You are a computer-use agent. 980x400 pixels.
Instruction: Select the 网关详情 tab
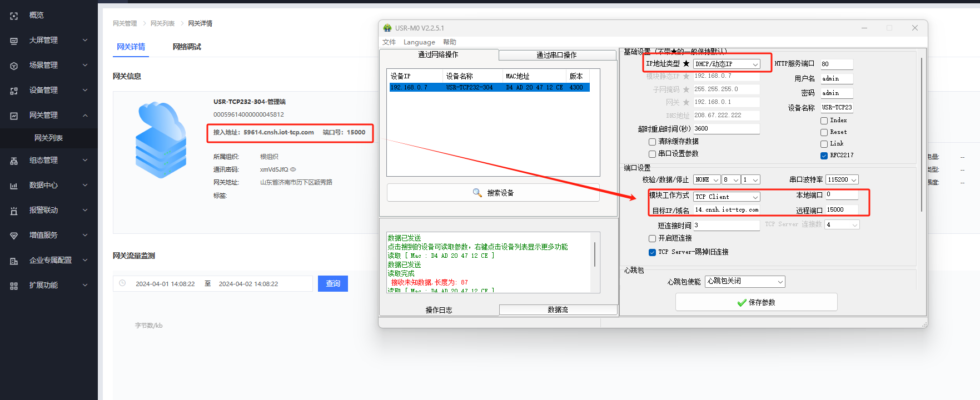click(x=131, y=47)
